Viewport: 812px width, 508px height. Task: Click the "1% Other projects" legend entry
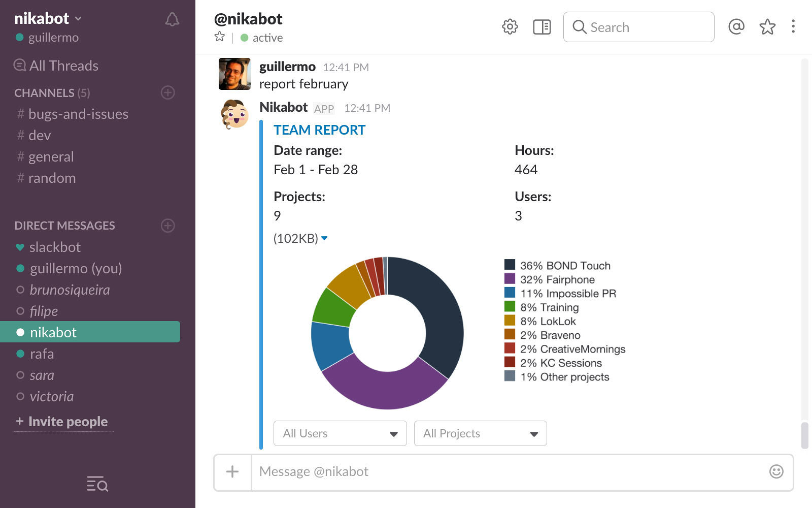click(x=557, y=376)
